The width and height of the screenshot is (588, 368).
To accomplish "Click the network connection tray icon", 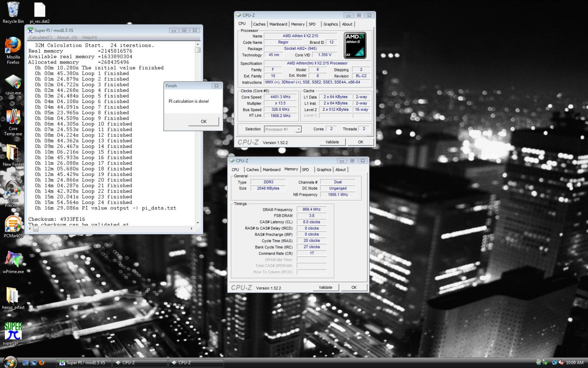I will [555, 362].
